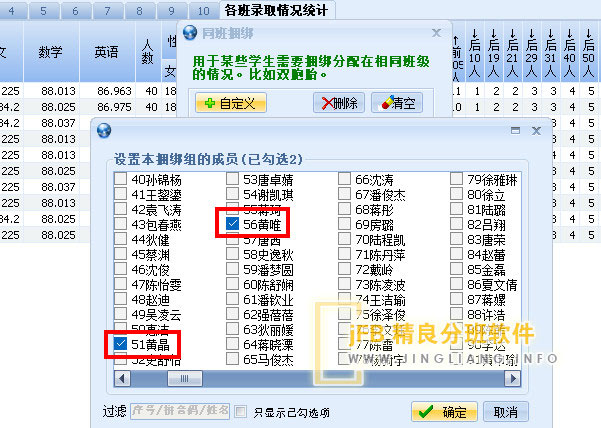Screen dimensions: 601x428
Task: Close the 同班捆绑 dialog
Action: (x=436, y=33)
